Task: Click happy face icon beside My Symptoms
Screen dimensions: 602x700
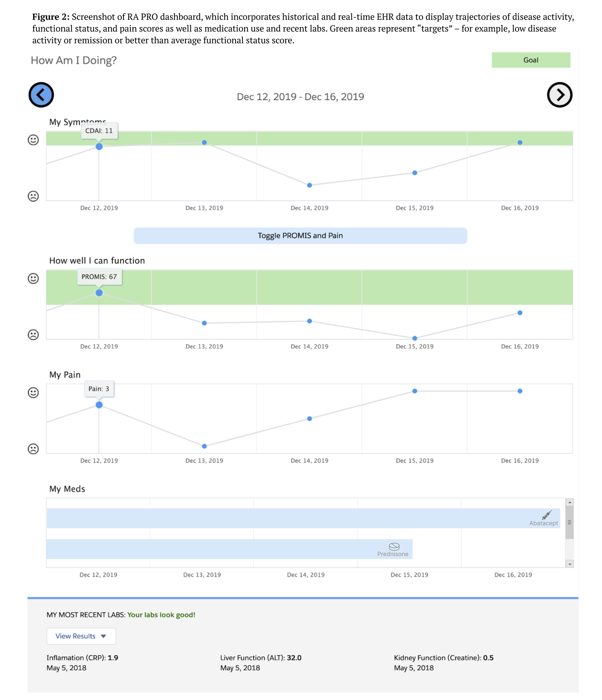Action: click(33, 140)
